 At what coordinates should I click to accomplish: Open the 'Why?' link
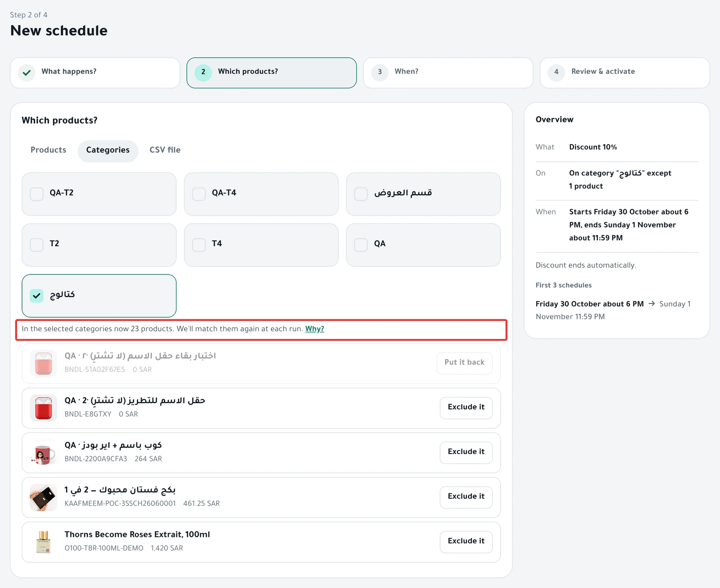315,329
